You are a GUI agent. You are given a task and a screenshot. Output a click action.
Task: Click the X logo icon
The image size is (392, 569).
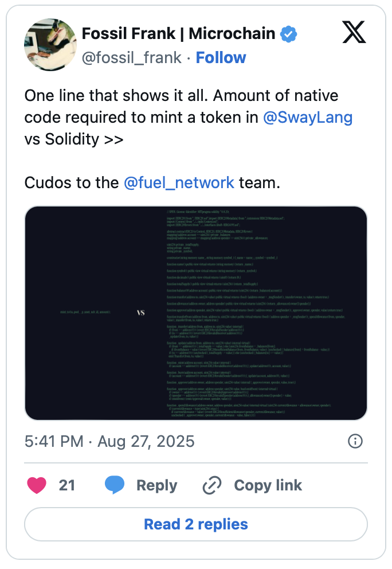tap(354, 32)
